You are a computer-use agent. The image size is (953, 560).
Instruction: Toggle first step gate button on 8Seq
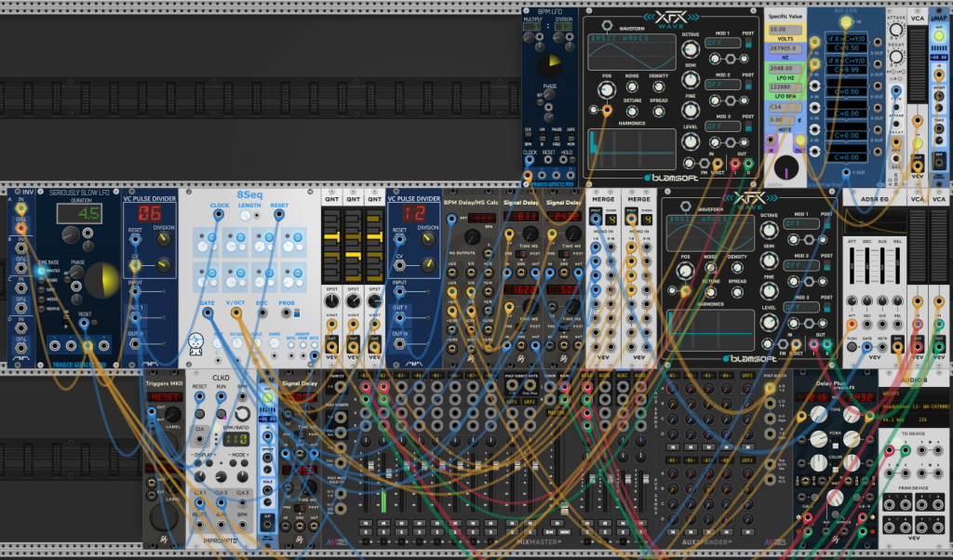point(212,237)
